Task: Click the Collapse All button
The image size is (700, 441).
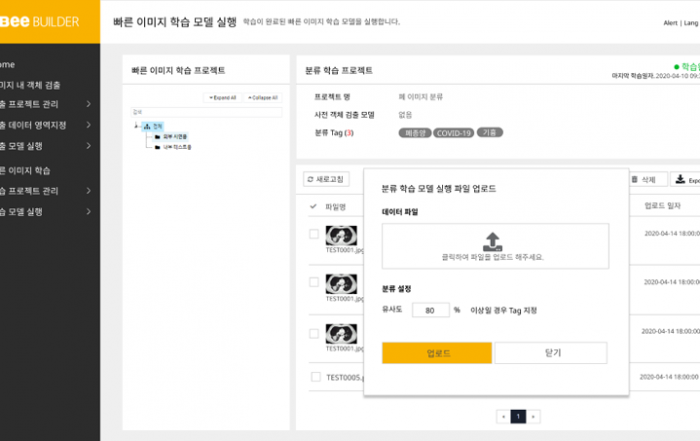Action: (262, 97)
